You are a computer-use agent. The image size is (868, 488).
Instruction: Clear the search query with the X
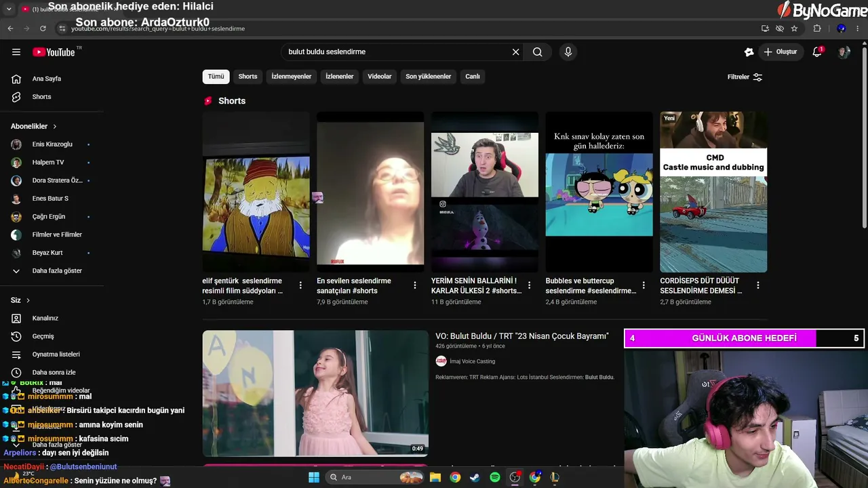pos(515,52)
